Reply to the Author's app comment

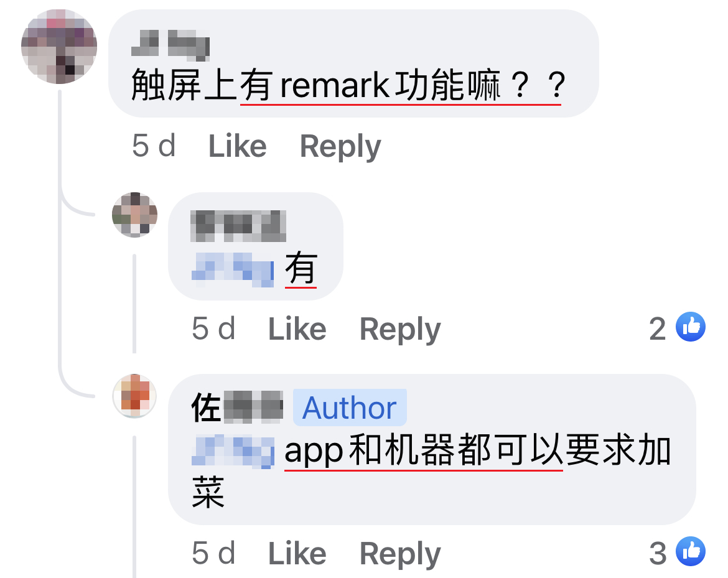pos(400,554)
